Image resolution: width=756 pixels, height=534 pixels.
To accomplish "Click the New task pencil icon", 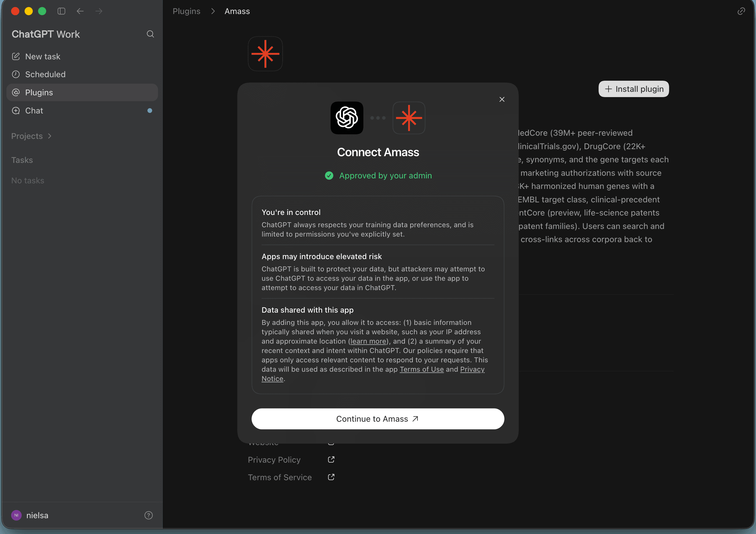I will pos(16,56).
